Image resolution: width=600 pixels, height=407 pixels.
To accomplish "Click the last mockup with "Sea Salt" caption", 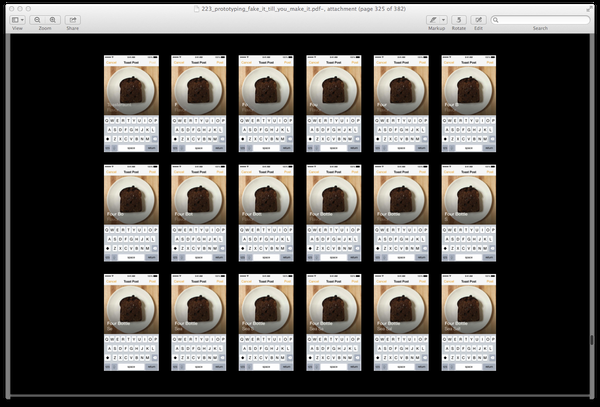I will pyautogui.click(x=469, y=322).
